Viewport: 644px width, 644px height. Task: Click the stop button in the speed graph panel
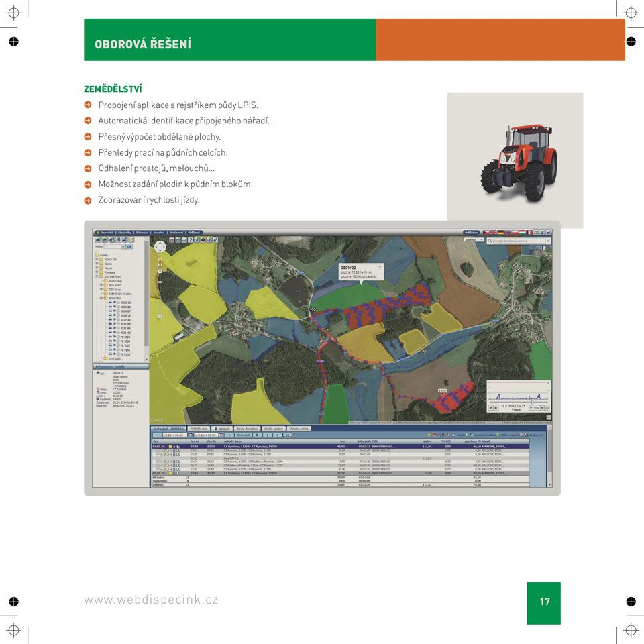(496, 407)
